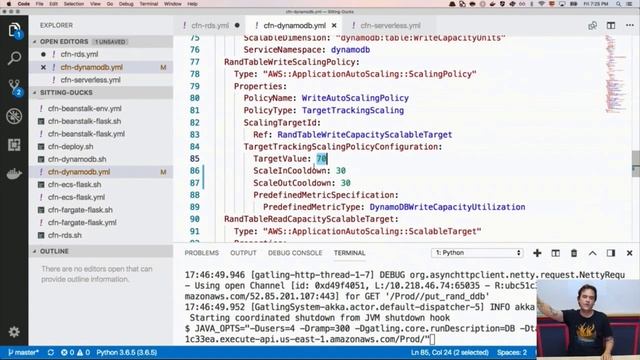Open the Manage gear menu
The image size is (640, 360).
14,332
